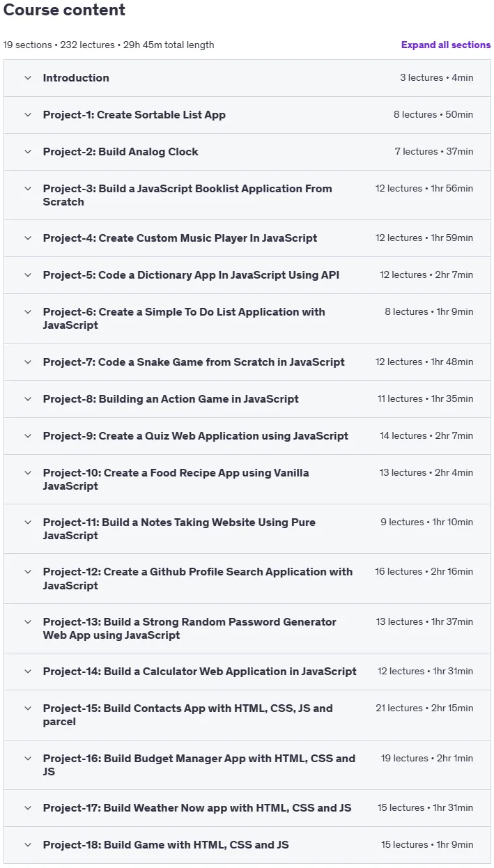Expand Project-10 Food Recipe App section
The image size is (494, 868).
(x=247, y=479)
